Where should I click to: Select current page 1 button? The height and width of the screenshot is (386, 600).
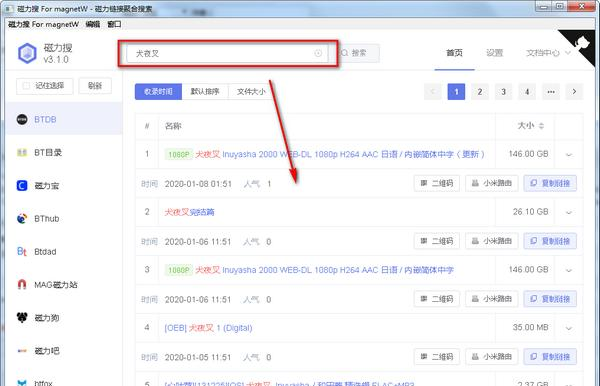(x=456, y=91)
